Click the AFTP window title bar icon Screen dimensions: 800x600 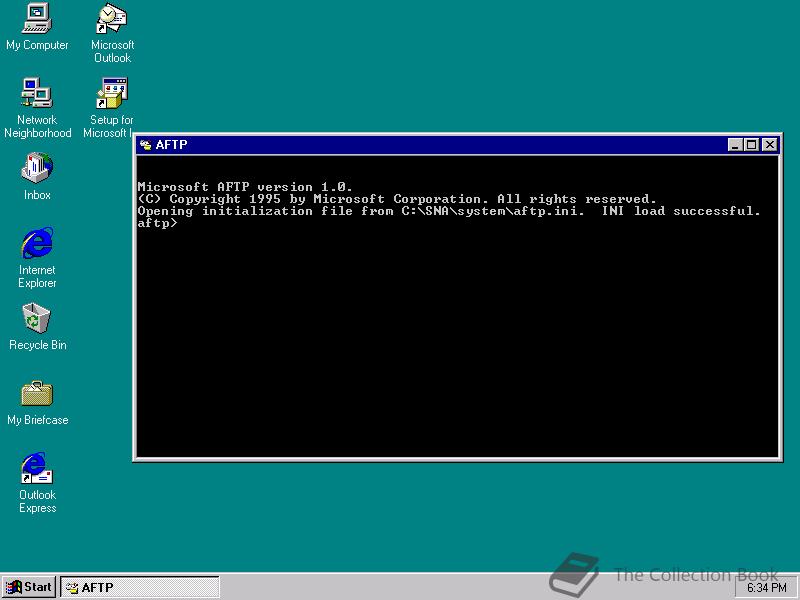[146, 145]
